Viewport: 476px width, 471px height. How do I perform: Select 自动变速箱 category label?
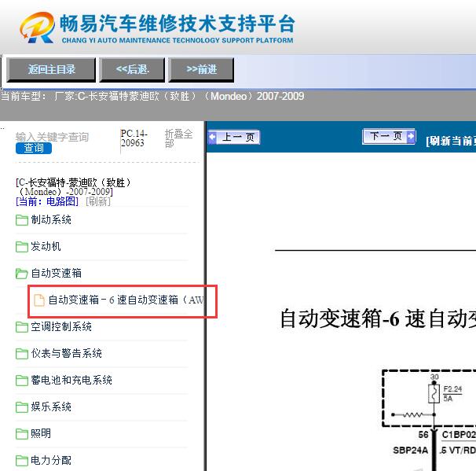[x=56, y=273]
